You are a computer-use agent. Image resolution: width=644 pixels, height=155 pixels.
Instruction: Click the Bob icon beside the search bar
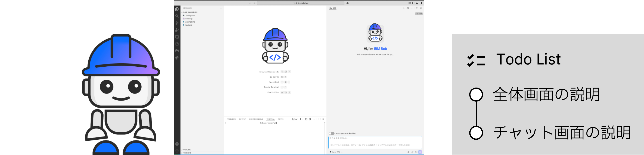pos(347,3)
